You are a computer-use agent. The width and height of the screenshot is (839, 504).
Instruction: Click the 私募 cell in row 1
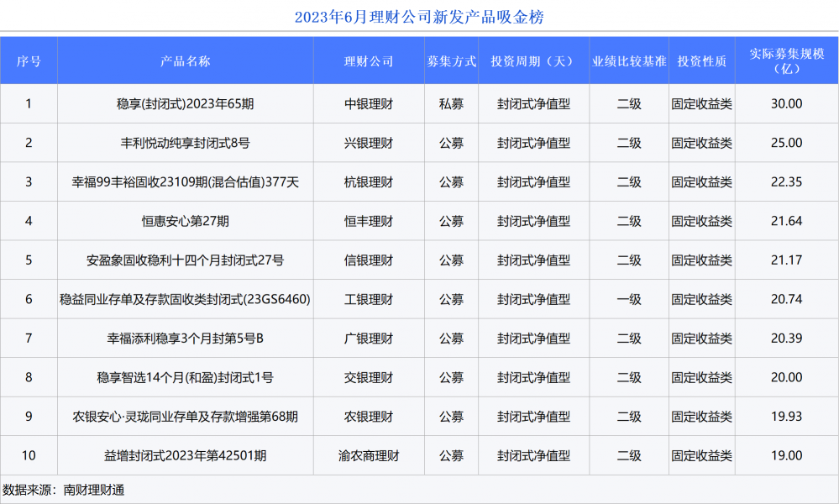(x=452, y=104)
